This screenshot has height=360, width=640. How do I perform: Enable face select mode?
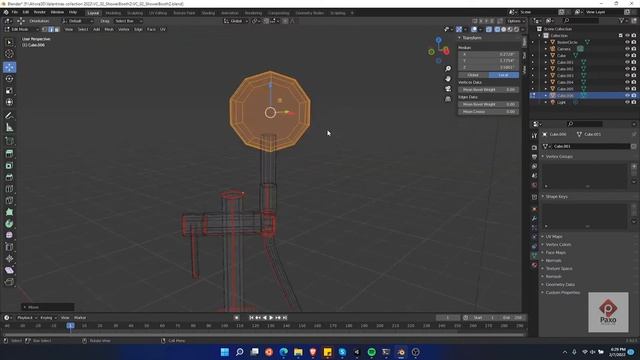coord(57,29)
